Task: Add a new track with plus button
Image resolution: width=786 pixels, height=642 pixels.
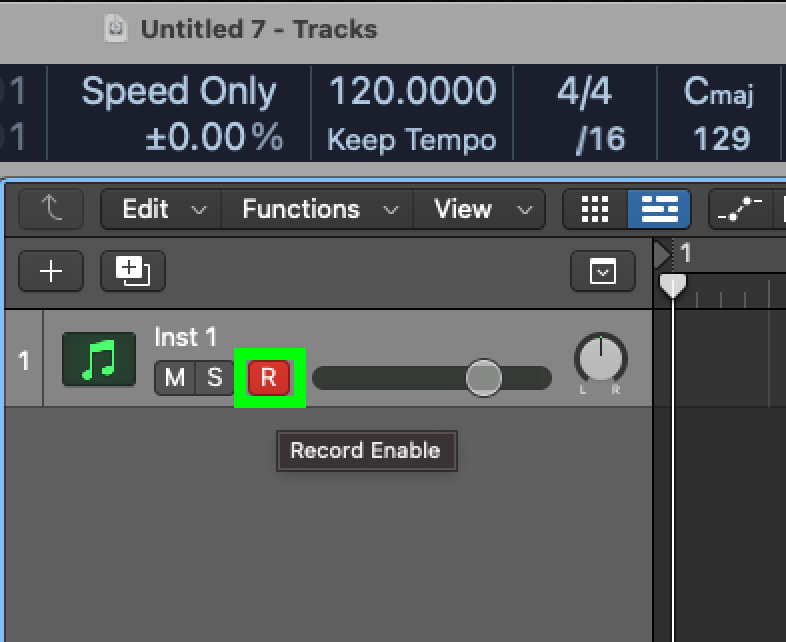Action: click(51, 271)
